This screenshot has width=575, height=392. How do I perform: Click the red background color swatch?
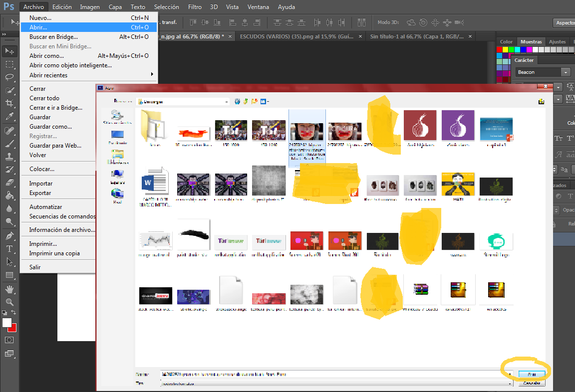click(13, 329)
